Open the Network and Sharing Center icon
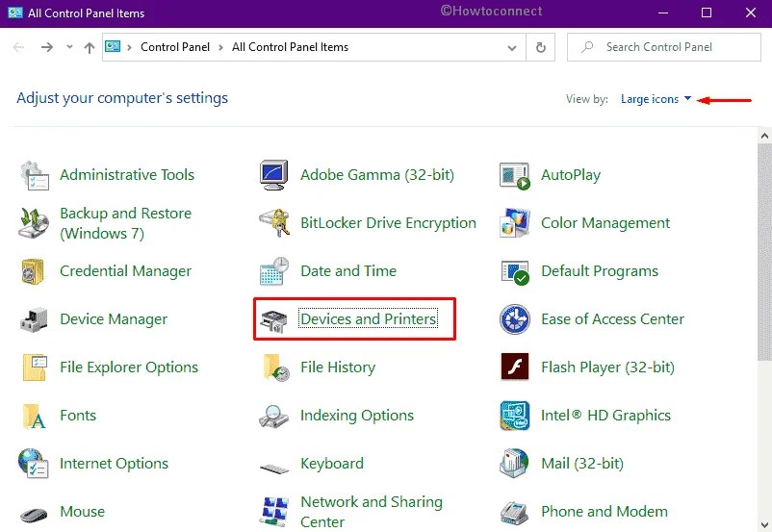The width and height of the screenshot is (772, 532). (x=274, y=512)
